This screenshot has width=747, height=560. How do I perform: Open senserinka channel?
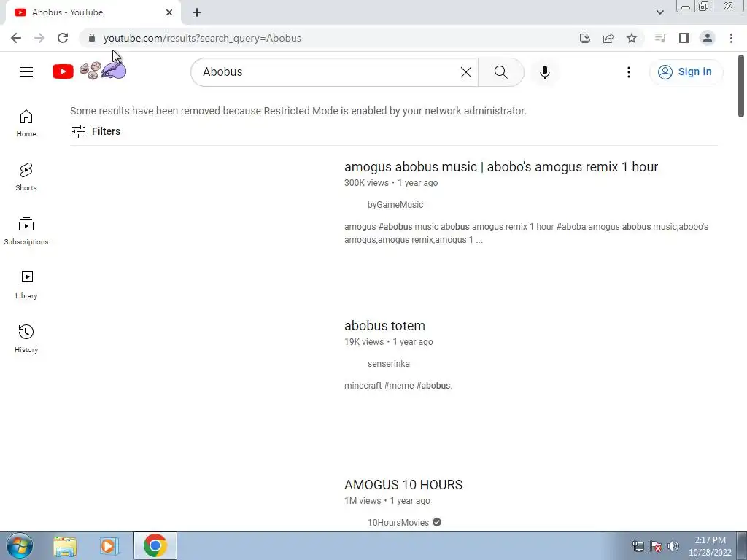(388, 364)
